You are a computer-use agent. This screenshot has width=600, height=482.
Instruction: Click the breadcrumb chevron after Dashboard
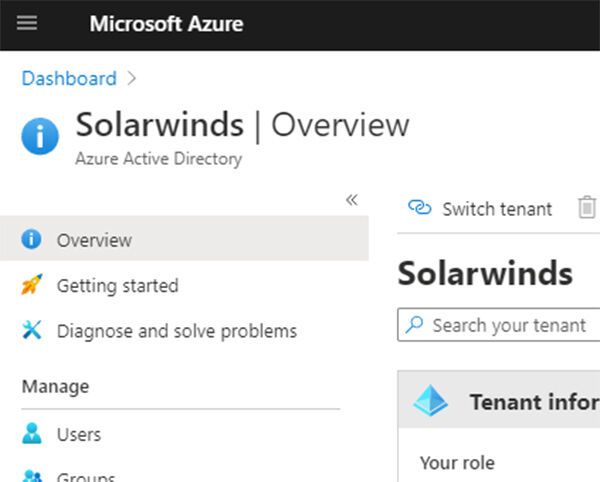click(132, 78)
